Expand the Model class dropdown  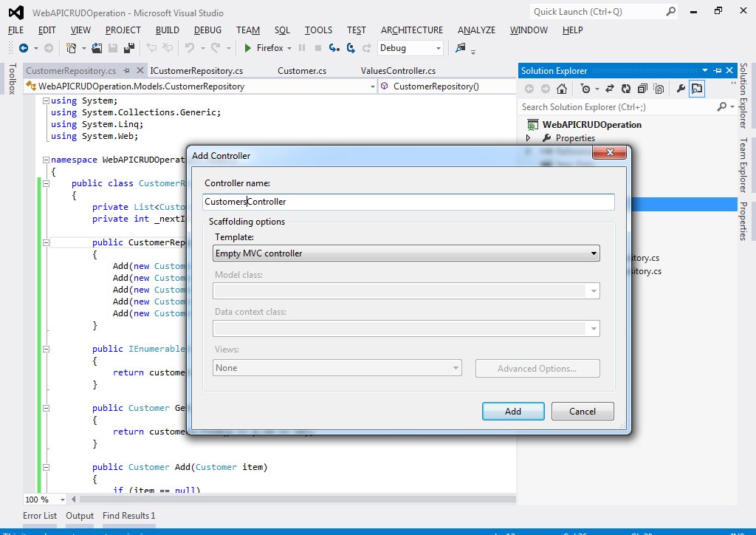click(x=593, y=290)
